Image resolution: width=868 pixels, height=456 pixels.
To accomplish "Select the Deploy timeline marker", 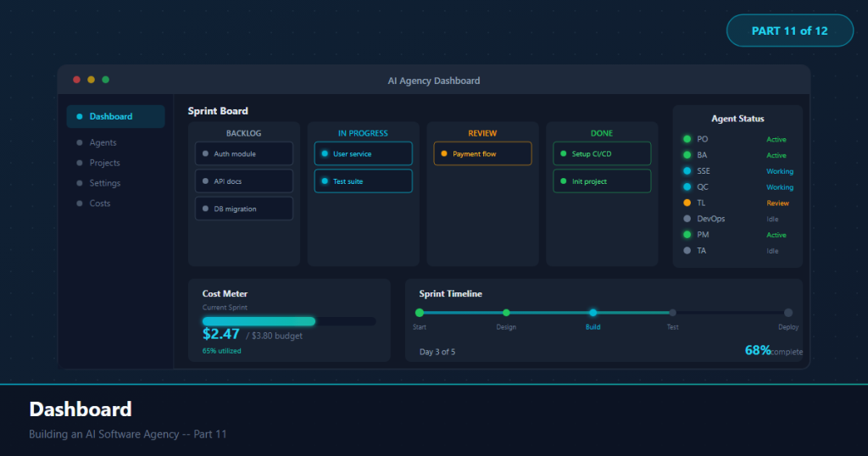I will [788, 313].
